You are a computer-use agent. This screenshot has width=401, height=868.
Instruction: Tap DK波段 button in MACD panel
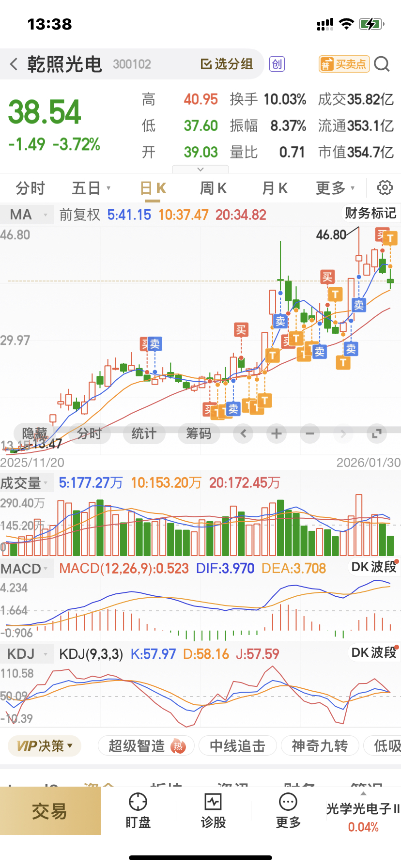[x=374, y=567]
